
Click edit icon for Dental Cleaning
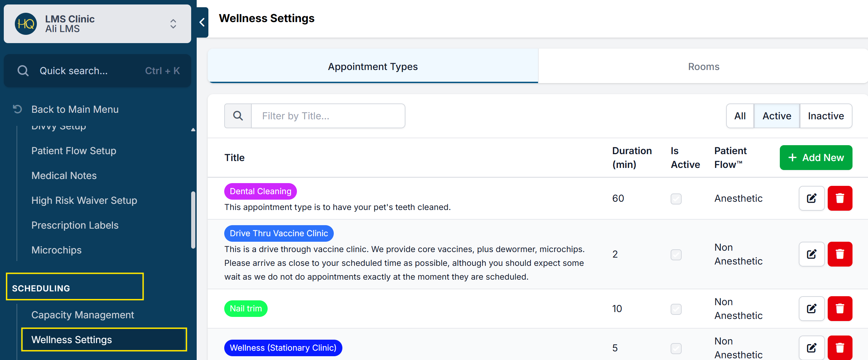(x=811, y=198)
